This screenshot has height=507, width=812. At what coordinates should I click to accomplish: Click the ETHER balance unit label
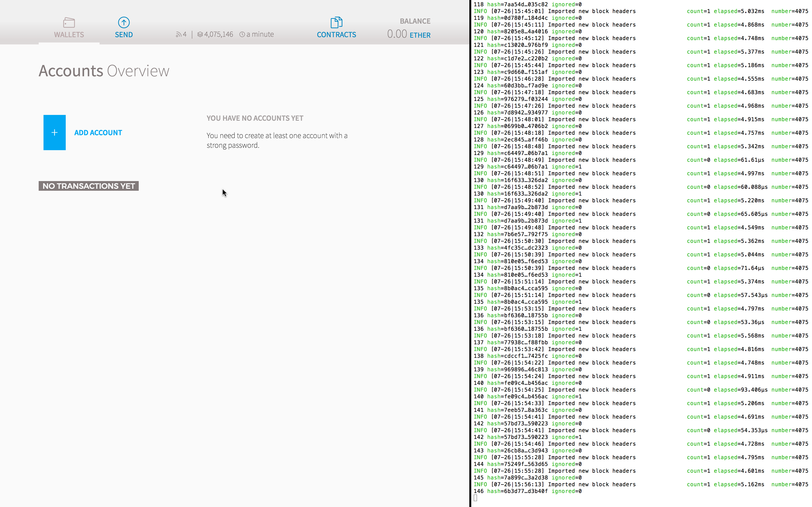[420, 35]
